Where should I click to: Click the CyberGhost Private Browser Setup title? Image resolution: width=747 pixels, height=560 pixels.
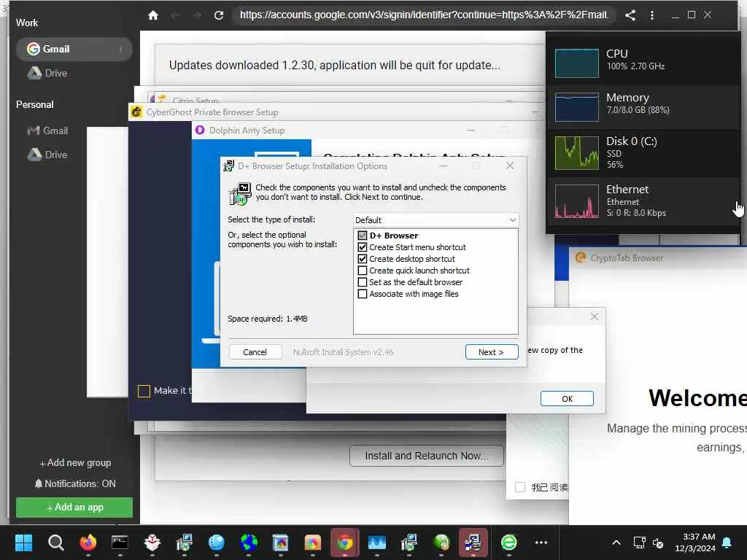(212, 112)
